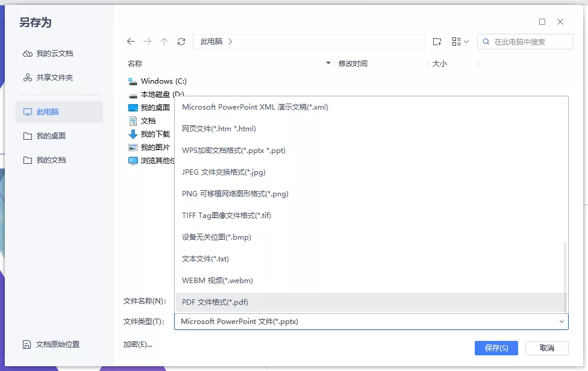The image size is (588, 371).
Task: Collapse the 文件类型 combo box
Action: tap(561, 322)
